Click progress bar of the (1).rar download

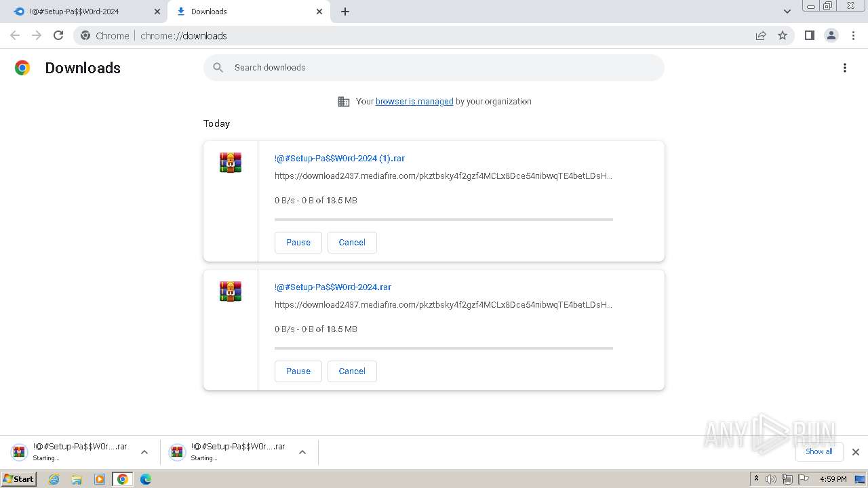(443, 220)
